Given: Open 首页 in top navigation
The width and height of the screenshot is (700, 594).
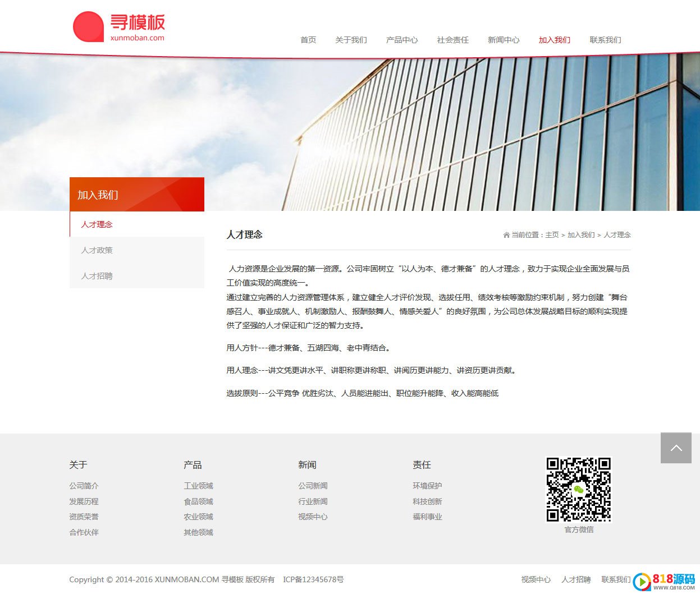Looking at the screenshot, I should click(x=308, y=40).
